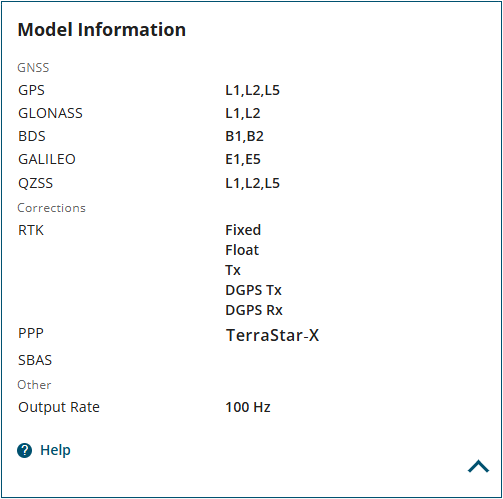Select the SBAS label
The width and height of the screenshot is (503, 499).
click(35, 360)
